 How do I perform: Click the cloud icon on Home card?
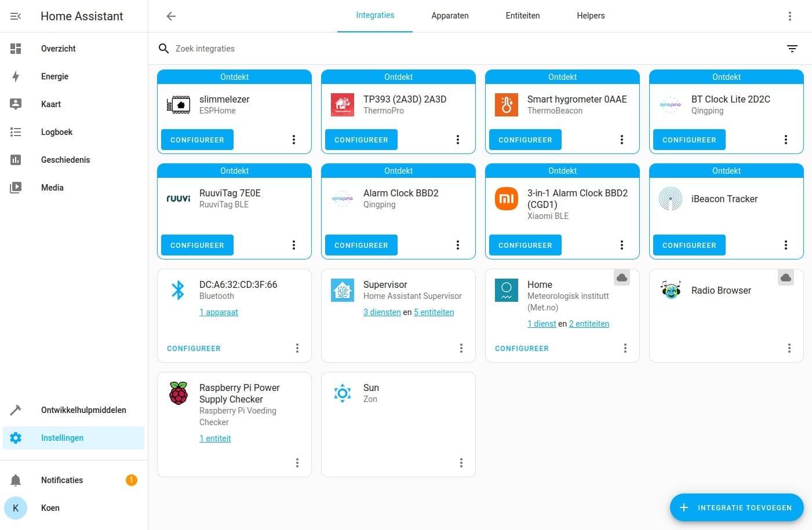[x=622, y=278]
